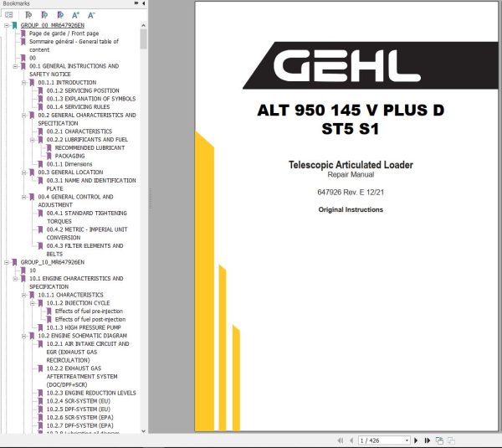Click bookmark icon for 10.1.3 HIGH PRESSURE PUMP
502x448 pixels.
tap(40, 327)
